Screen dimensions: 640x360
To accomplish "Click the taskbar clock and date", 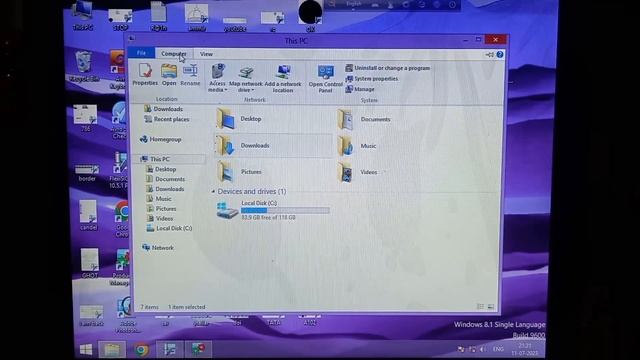I will 525,349.
